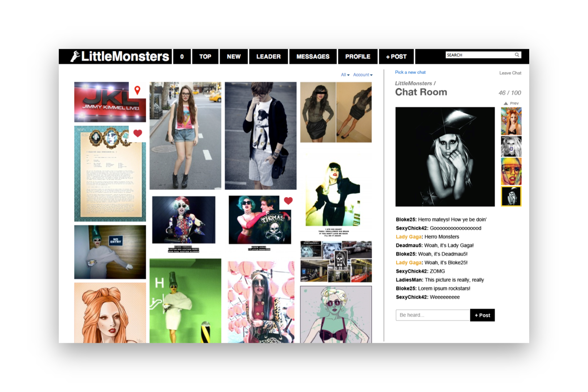Toggle the heart on the letter post
This screenshot has width=588, height=392.
pyautogui.click(x=138, y=133)
